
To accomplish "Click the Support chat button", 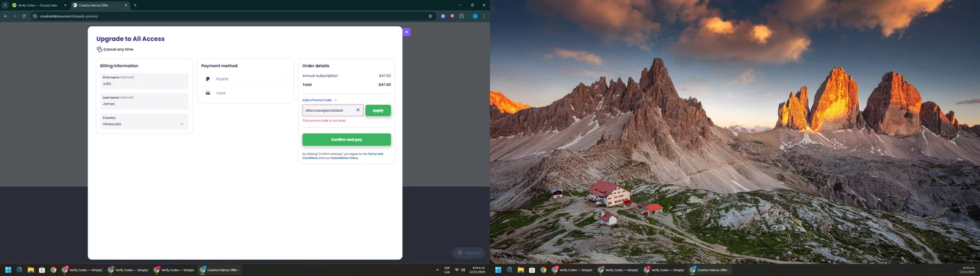I will pyautogui.click(x=468, y=252).
